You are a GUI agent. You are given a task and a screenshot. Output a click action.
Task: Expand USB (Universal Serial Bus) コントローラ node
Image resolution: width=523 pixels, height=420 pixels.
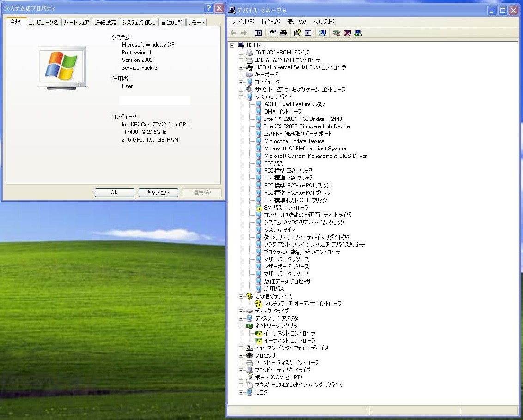[241, 67]
